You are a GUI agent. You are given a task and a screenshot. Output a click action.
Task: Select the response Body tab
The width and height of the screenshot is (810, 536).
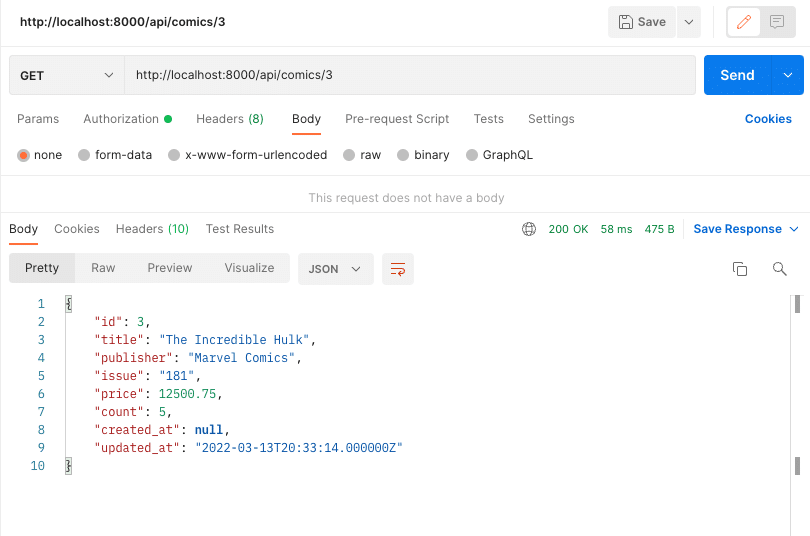[23, 229]
